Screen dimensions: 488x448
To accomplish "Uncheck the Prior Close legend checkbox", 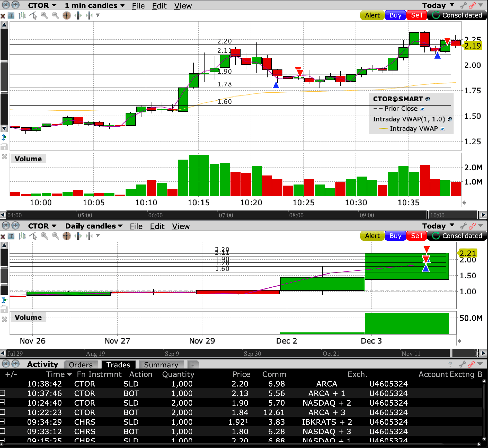I will 422,109.
